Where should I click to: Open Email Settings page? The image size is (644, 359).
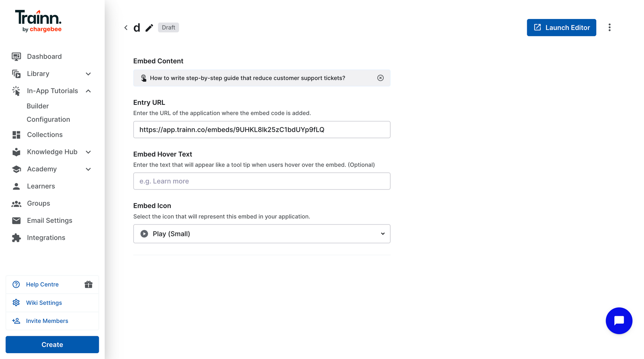pos(50,220)
